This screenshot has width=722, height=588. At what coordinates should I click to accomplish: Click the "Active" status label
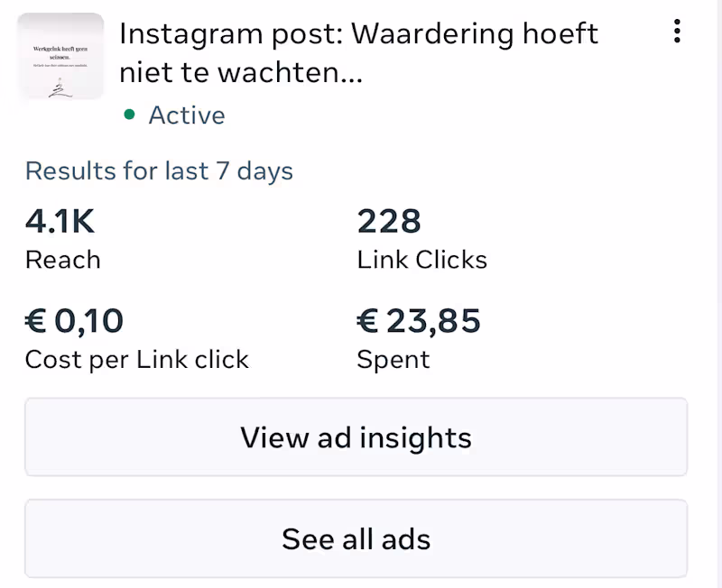[x=187, y=115]
